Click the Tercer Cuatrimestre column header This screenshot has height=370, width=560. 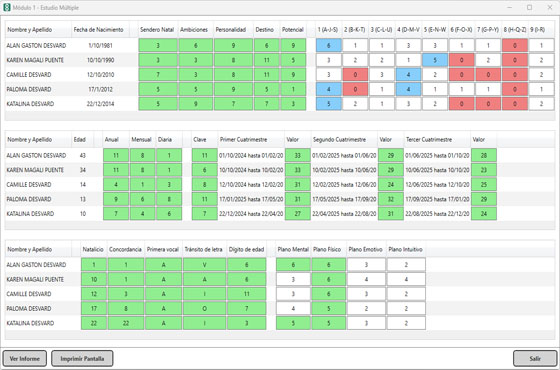coord(437,140)
